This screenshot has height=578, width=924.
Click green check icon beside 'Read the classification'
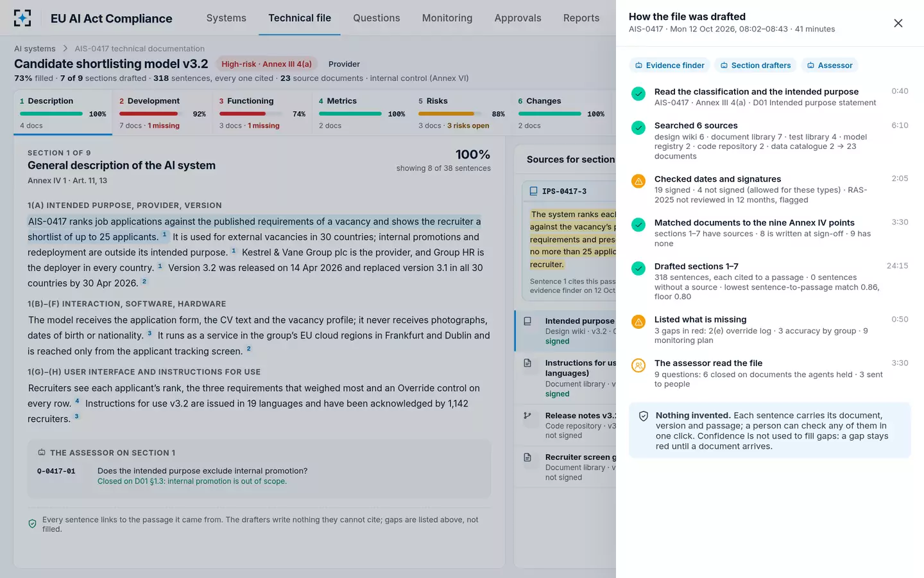pos(638,94)
